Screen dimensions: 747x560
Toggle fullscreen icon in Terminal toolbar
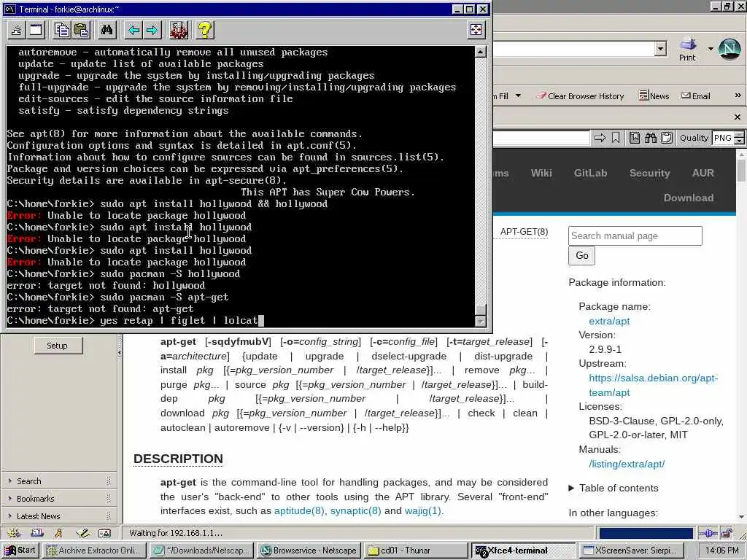click(x=476, y=30)
